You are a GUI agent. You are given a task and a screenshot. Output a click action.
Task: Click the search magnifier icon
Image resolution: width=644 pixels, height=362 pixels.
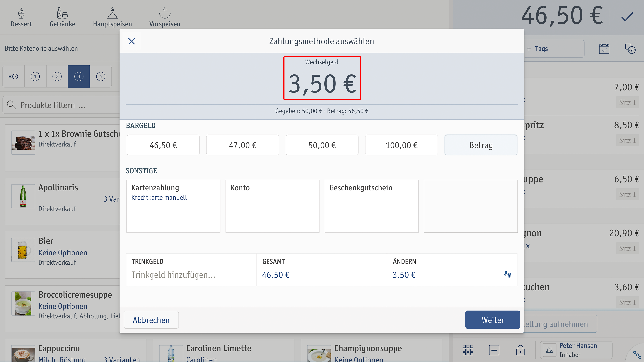tap(11, 105)
